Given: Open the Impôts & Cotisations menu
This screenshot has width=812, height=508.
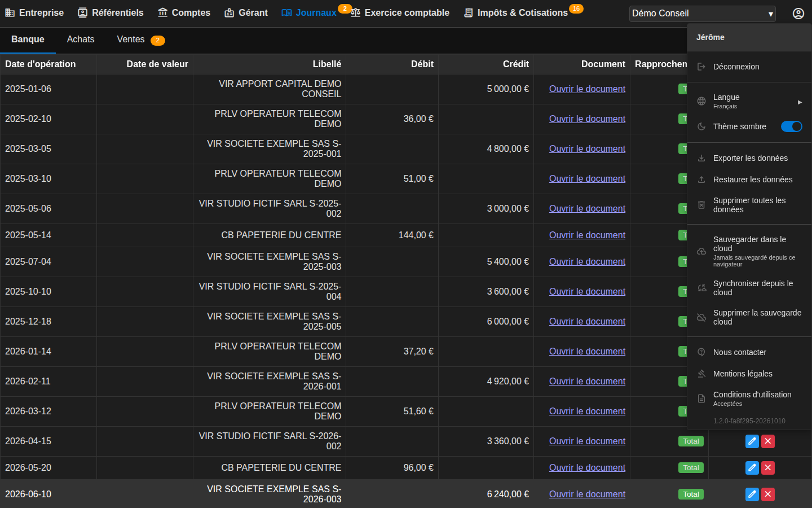Looking at the screenshot, I should [516, 12].
